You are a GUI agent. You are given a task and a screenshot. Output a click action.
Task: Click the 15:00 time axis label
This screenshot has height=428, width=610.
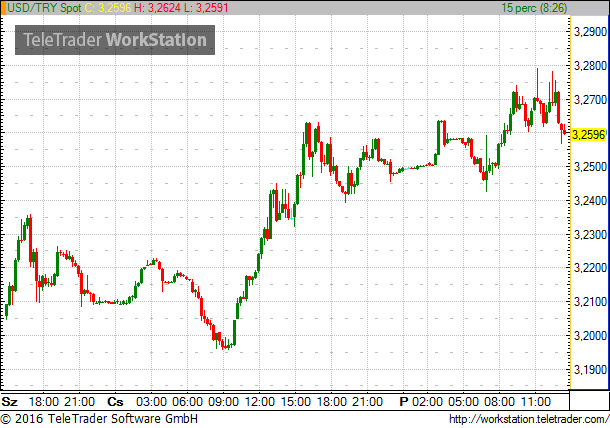296,402
